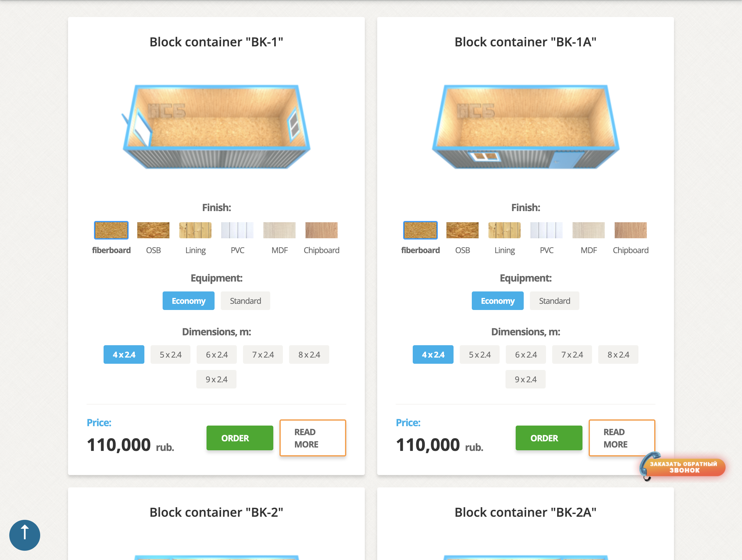Select 8 x 2.4 size for BK-1A
The height and width of the screenshot is (560, 742).
pos(618,354)
